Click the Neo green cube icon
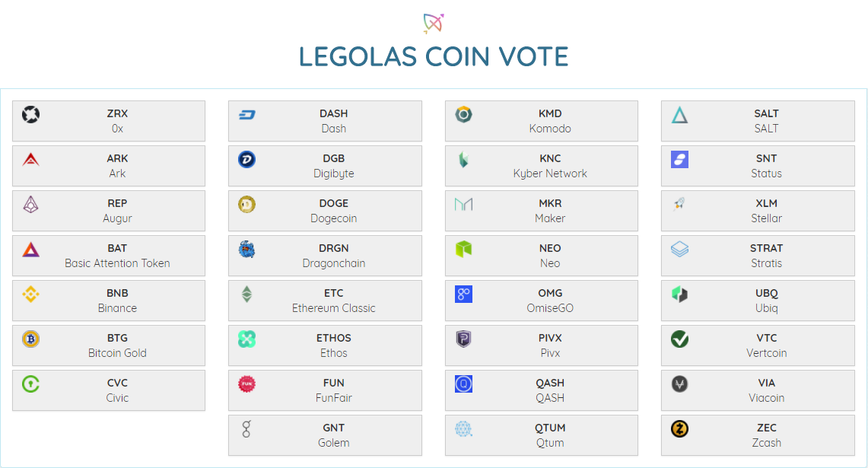 [x=463, y=250]
